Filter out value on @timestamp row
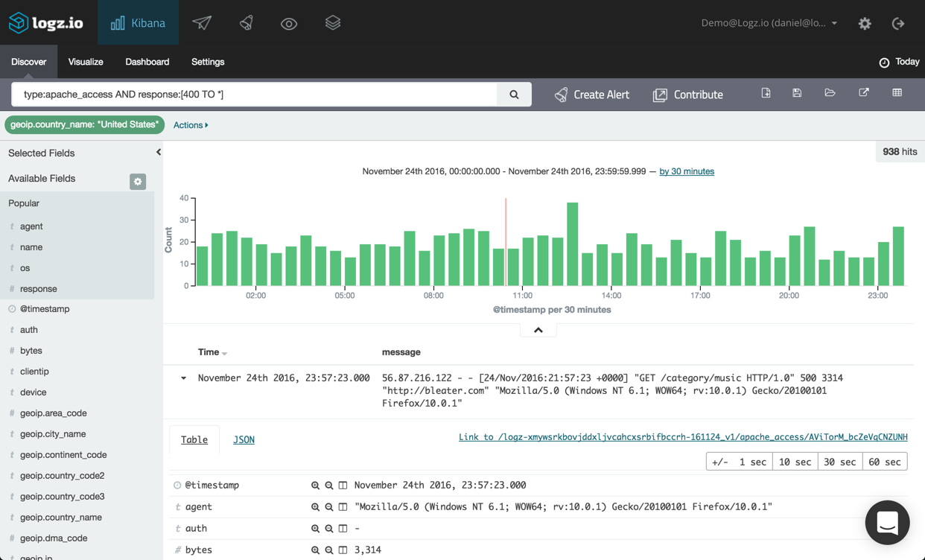925x560 pixels. 328,486
